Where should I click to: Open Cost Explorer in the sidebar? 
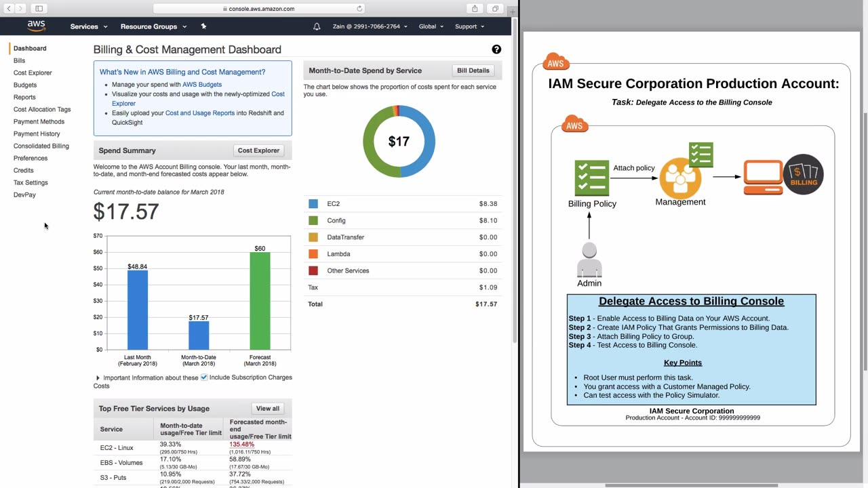[x=33, y=73]
